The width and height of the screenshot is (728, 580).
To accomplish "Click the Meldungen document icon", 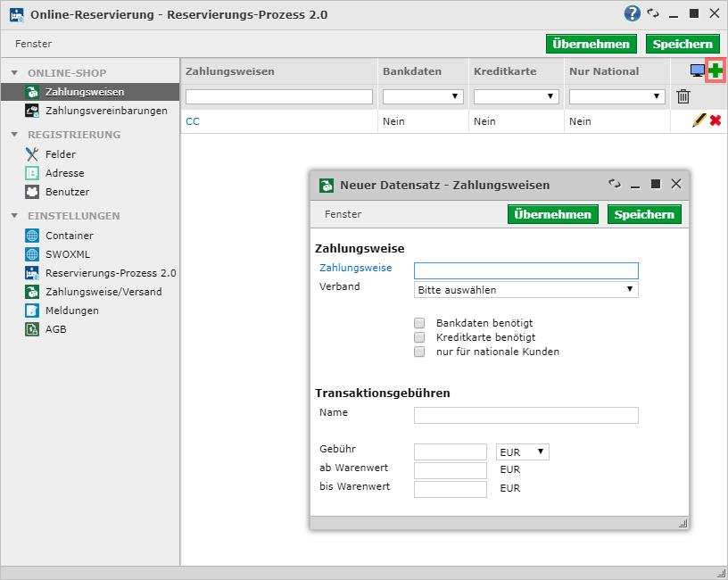I will click(x=32, y=311).
